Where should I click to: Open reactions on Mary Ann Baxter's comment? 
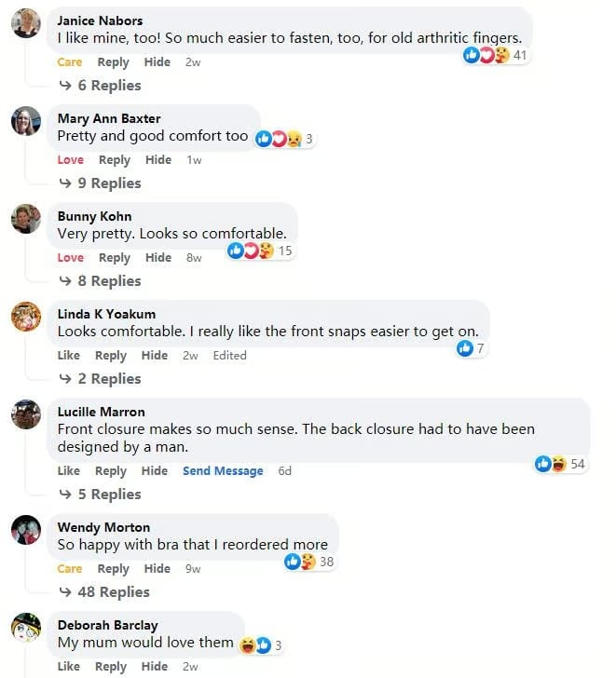279,139
